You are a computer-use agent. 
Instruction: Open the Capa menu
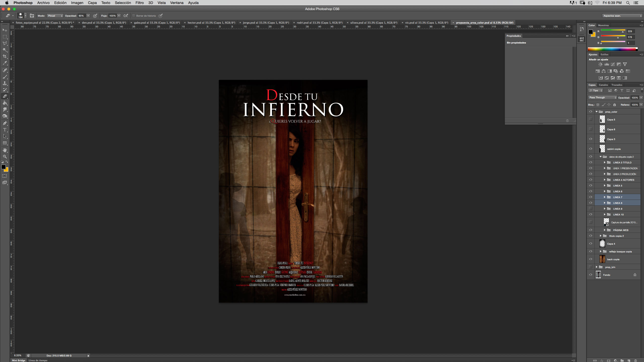[92, 3]
